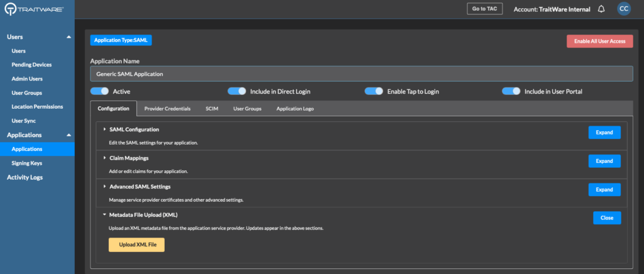Click Expand button for SAML Configuration
The height and width of the screenshot is (274, 644).
604,133
